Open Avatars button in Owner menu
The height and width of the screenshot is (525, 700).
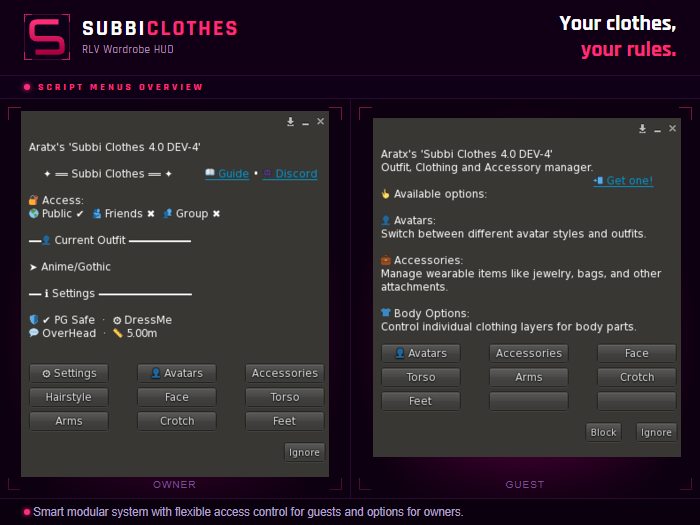177,373
